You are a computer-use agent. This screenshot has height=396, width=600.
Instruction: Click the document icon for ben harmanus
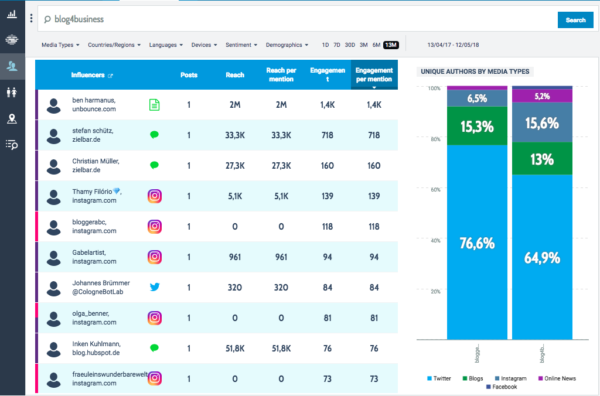click(x=154, y=105)
